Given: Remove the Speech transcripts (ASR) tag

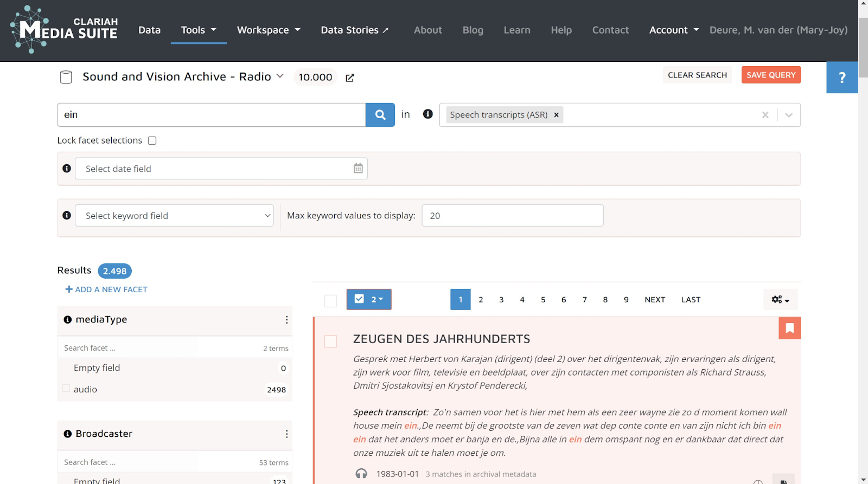Looking at the screenshot, I should (556, 115).
